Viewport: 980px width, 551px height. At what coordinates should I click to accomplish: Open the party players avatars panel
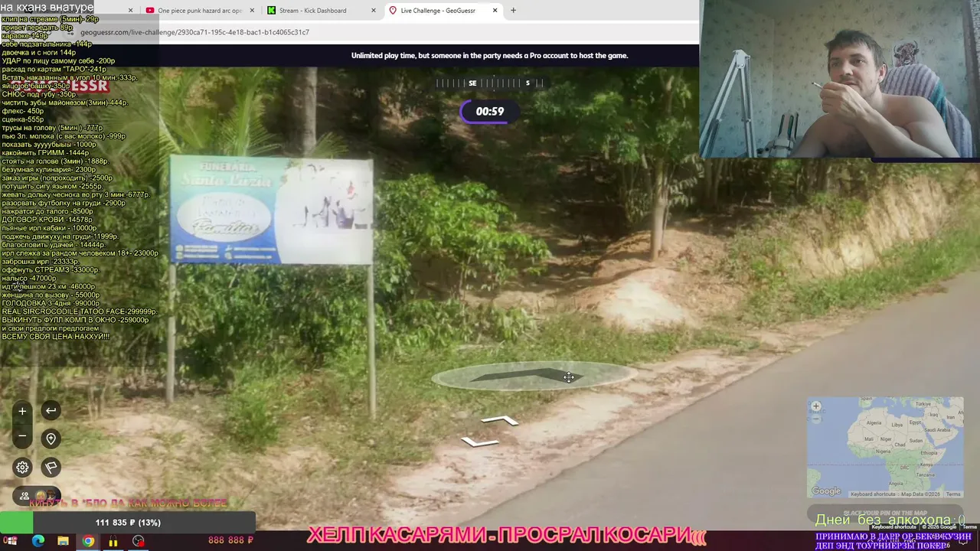[37, 495]
